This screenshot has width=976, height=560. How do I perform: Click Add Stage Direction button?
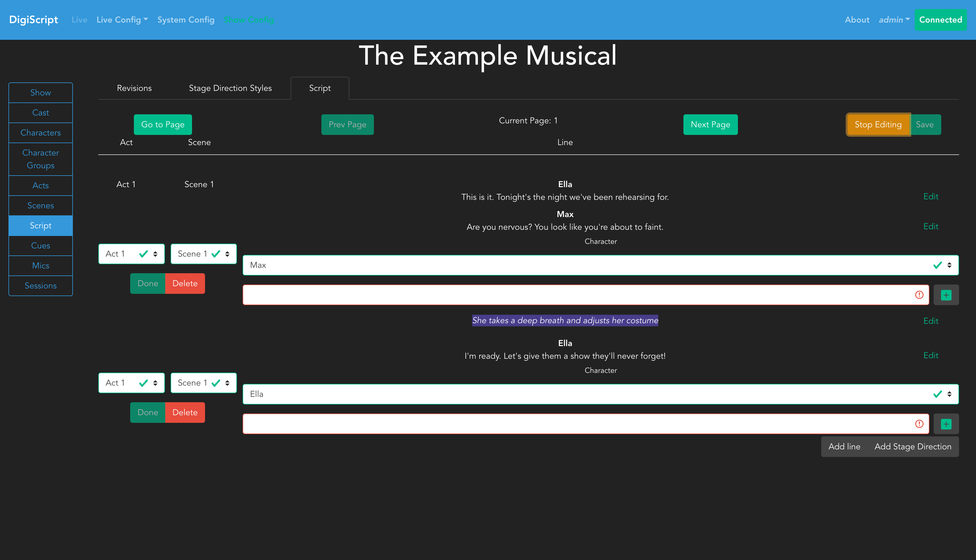click(x=912, y=447)
